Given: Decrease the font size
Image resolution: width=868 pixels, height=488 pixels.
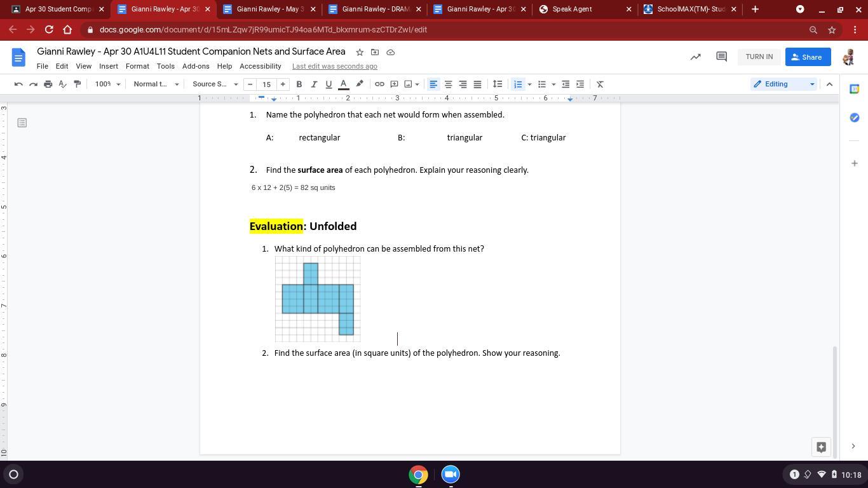Looking at the screenshot, I should (250, 84).
